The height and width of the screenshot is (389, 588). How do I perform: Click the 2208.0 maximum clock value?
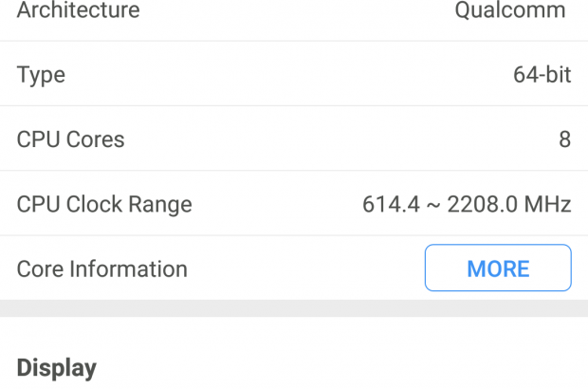477,204
